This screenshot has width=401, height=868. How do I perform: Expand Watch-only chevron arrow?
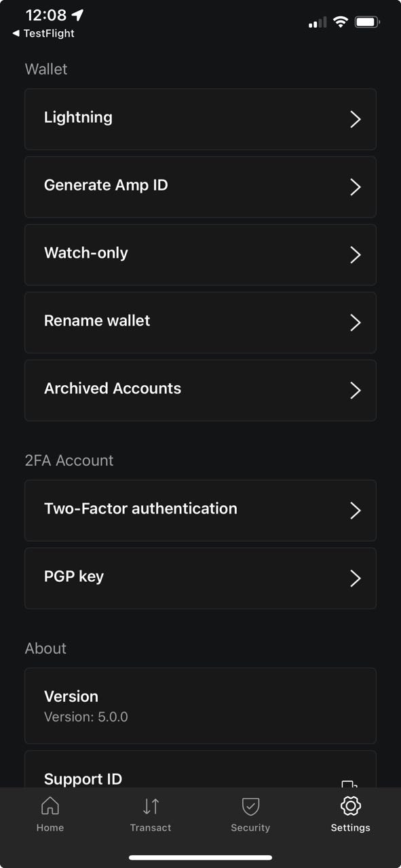tap(355, 255)
